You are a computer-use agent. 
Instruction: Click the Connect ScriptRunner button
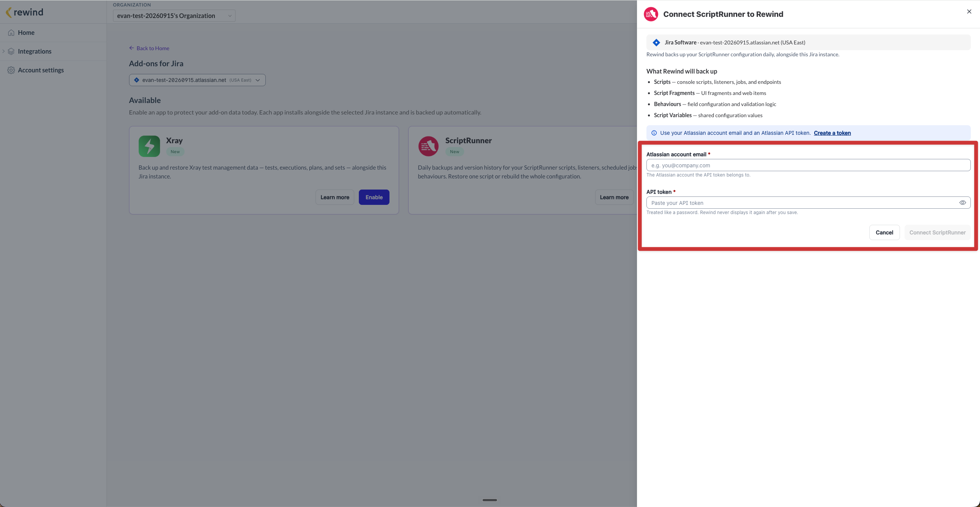point(937,232)
